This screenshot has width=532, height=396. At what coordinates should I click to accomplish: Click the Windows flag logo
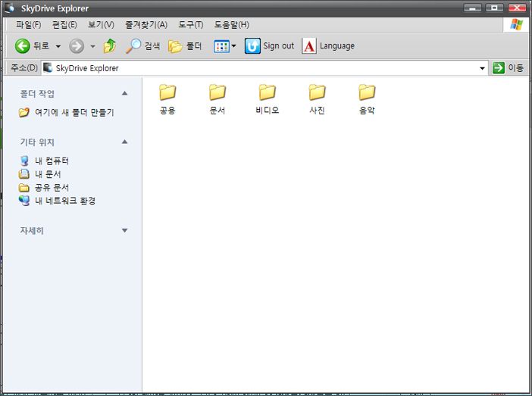click(x=516, y=24)
